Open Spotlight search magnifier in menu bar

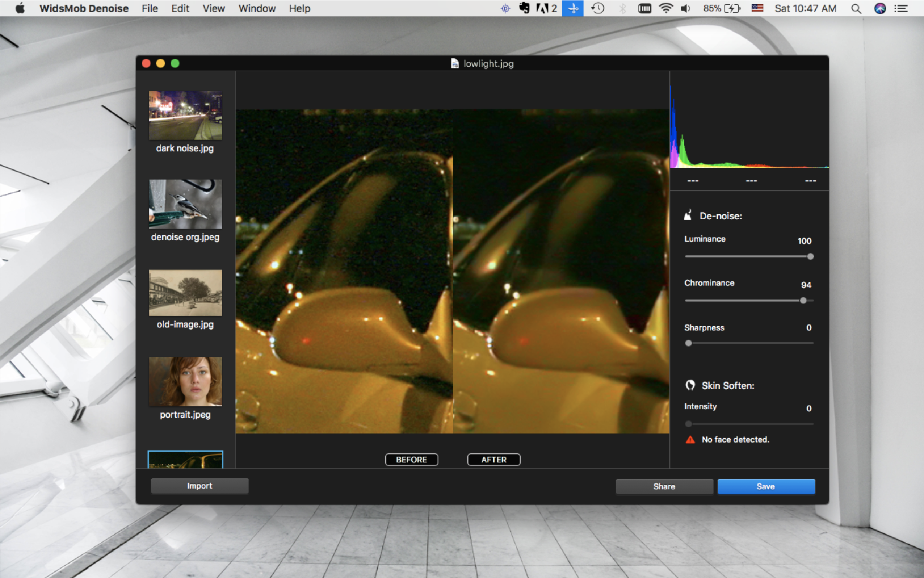click(856, 8)
